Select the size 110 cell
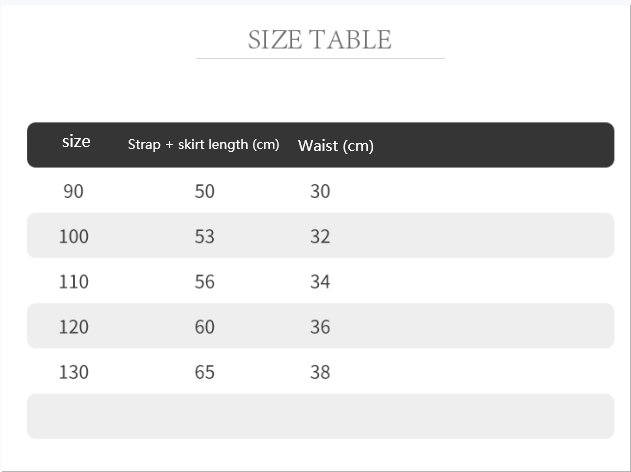Viewport: 631px width, 472px height. [x=74, y=282]
